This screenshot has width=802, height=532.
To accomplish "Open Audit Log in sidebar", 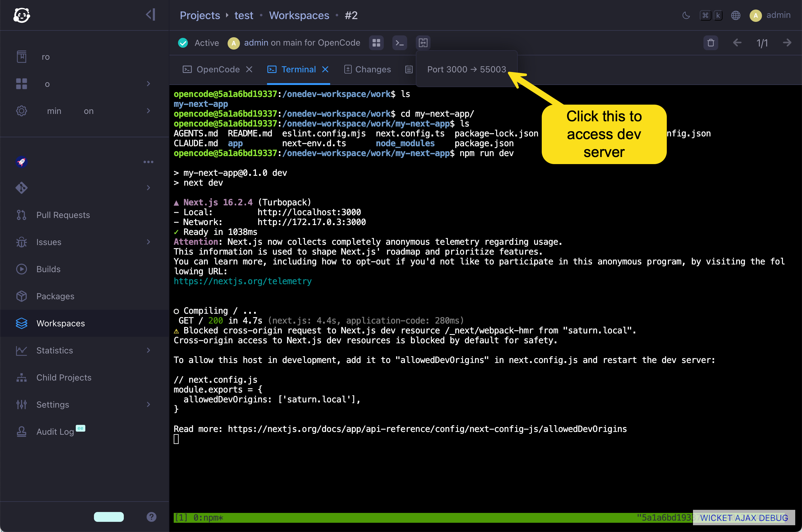I will [55, 432].
